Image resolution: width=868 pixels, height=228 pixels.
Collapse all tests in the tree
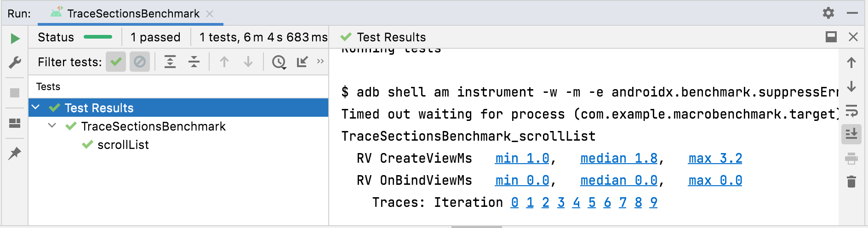[194, 62]
